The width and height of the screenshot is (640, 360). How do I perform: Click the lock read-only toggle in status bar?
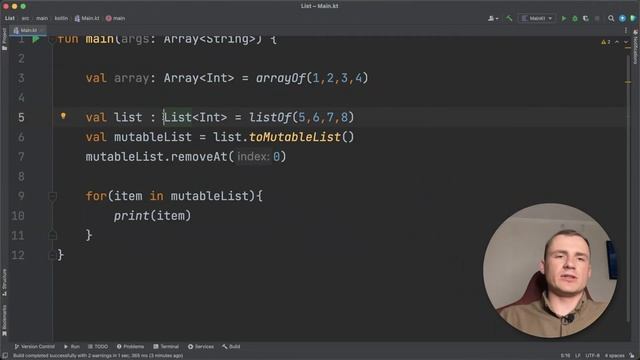coord(632,356)
